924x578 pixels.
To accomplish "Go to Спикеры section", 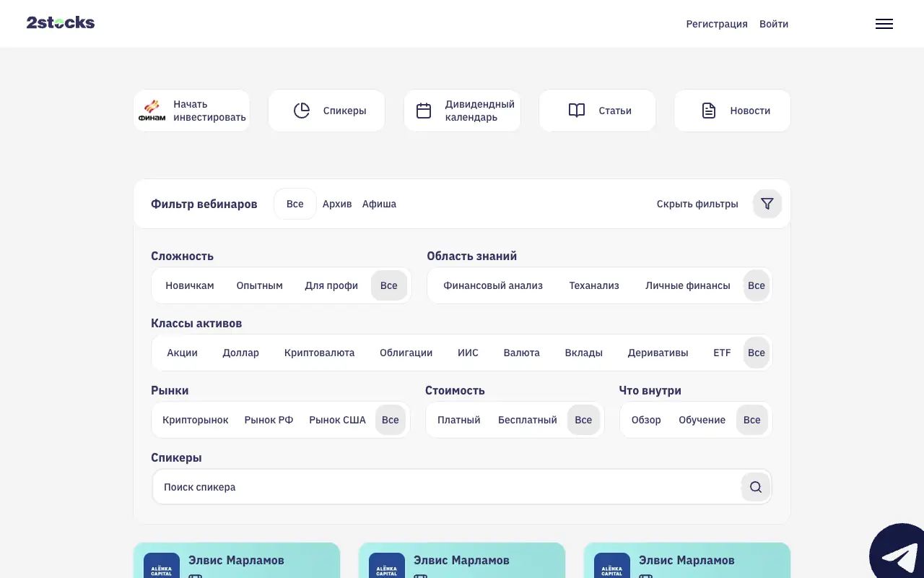I will [327, 111].
